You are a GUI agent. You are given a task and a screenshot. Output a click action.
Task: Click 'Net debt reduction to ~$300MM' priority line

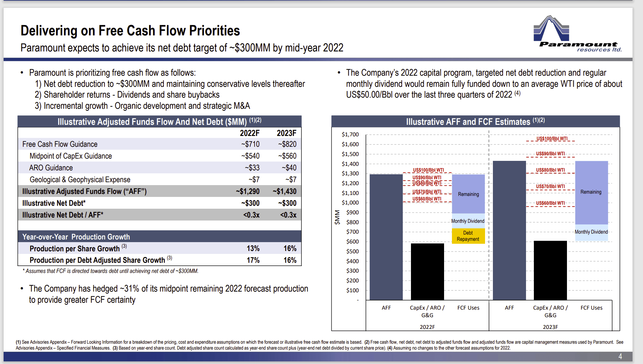pyautogui.click(x=170, y=84)
